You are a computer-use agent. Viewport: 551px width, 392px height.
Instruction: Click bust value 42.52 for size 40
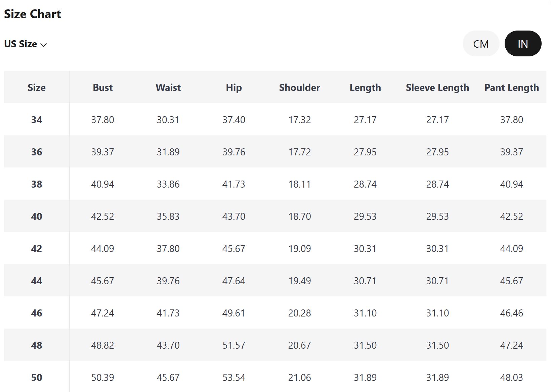tap(102, 216)
